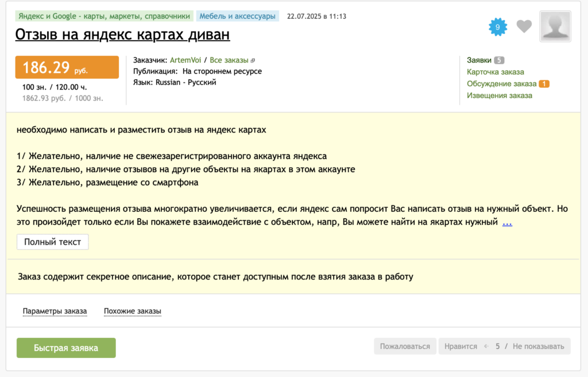Click the text 100 зн. / 120.00 ч.
This screenshot has width=588, height=377.
coord(55,87)
